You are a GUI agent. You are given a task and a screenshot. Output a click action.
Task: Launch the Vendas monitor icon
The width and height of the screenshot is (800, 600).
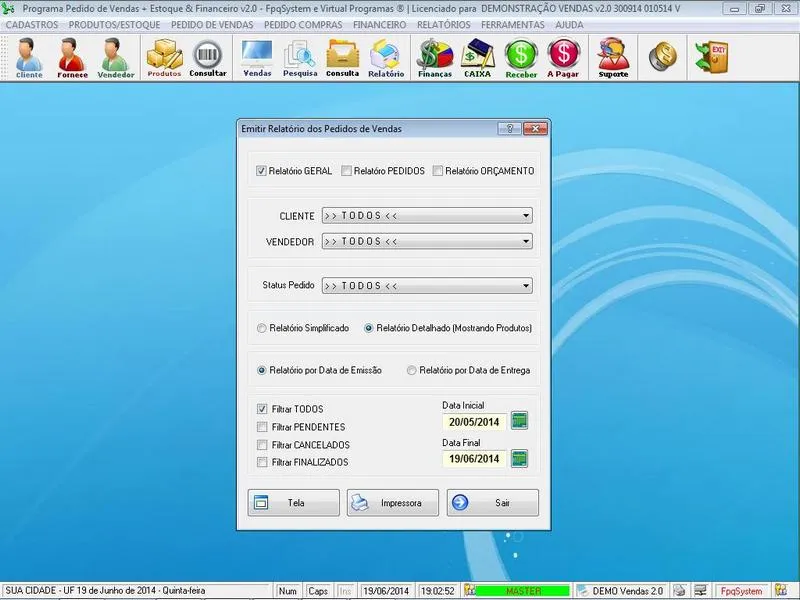pos(257,58)
